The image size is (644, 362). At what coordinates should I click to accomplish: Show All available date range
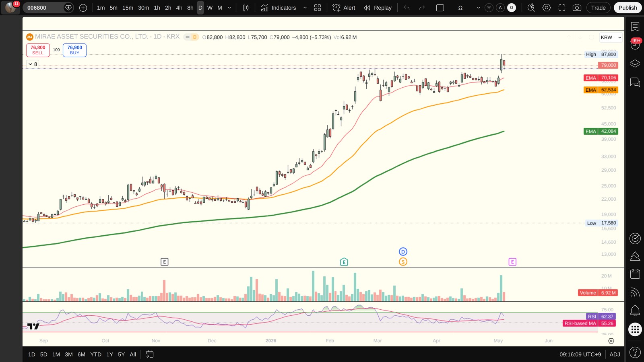pos(133,354)
